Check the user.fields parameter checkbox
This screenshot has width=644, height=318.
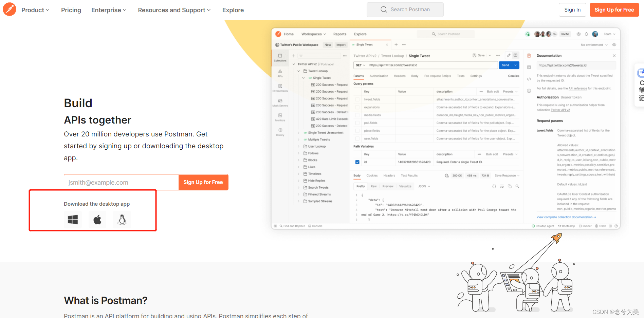[x=357, y=138]
